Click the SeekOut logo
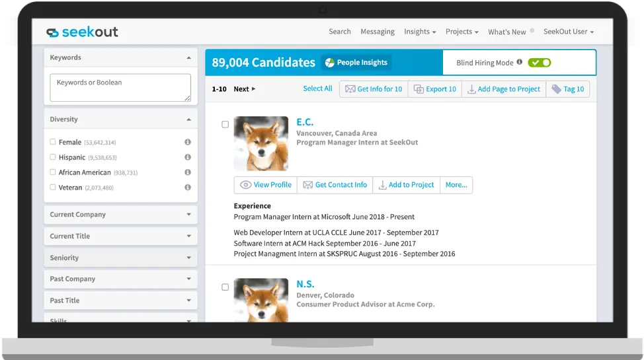Screen dimensions: 644x360 pos(82,32)
